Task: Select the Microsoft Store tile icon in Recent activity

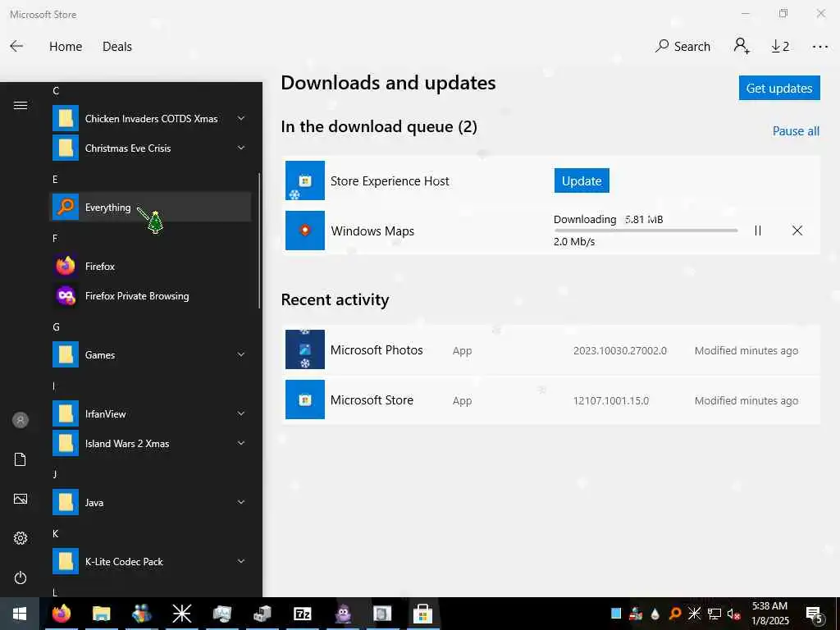Action: [x=305, y=399]
